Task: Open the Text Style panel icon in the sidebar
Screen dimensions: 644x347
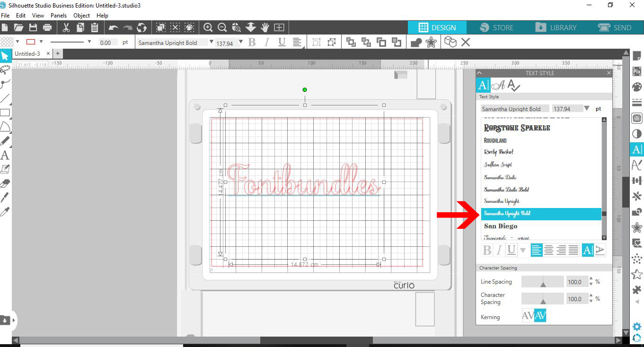Action: coord(637,149)
